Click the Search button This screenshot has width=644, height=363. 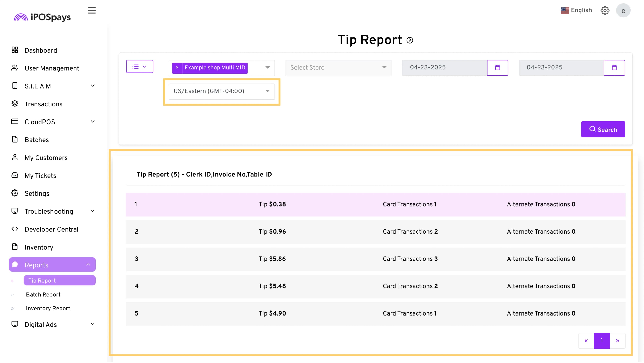[603, 130]
